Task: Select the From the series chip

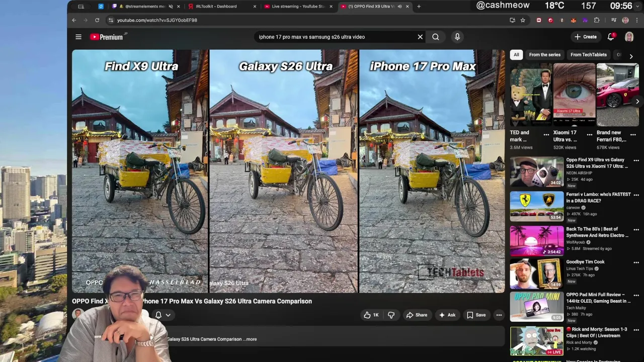Action: click(x=544, y=54)
